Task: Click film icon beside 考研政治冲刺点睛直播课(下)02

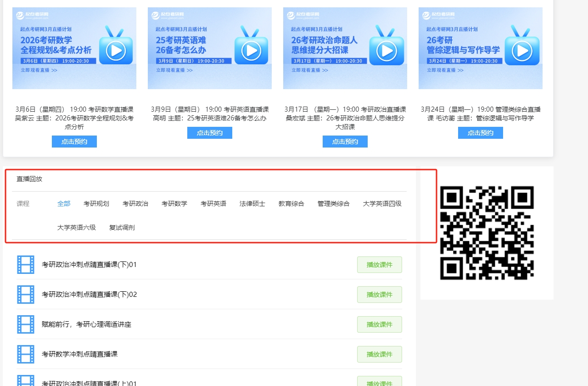Action: 26,295
